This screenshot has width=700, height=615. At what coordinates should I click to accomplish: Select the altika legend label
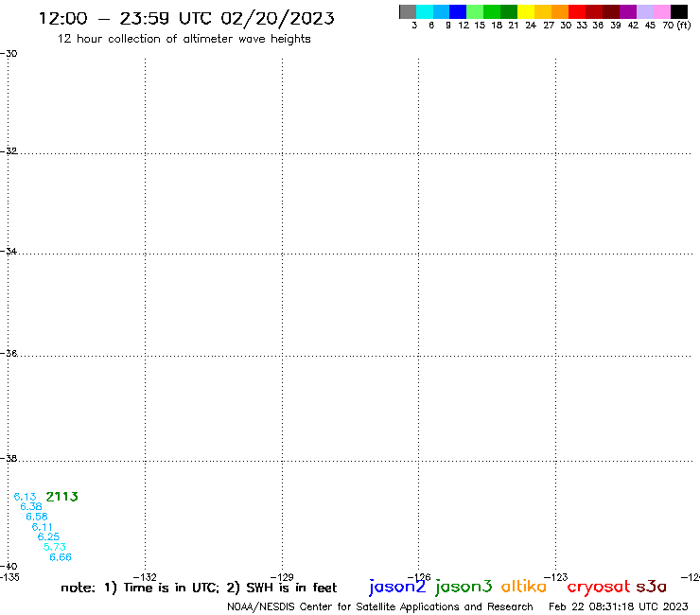click(x=524, y=587)
